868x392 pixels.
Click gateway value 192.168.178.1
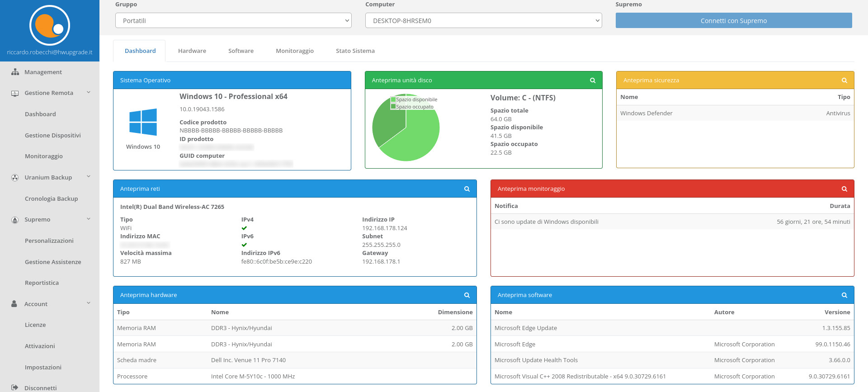[x=381, y=262]
